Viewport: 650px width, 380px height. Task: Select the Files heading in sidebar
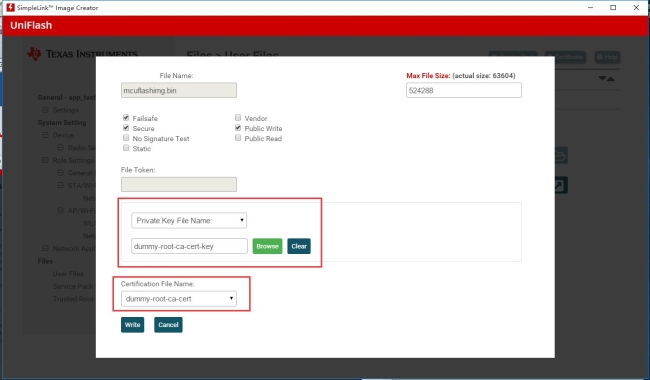45,261
